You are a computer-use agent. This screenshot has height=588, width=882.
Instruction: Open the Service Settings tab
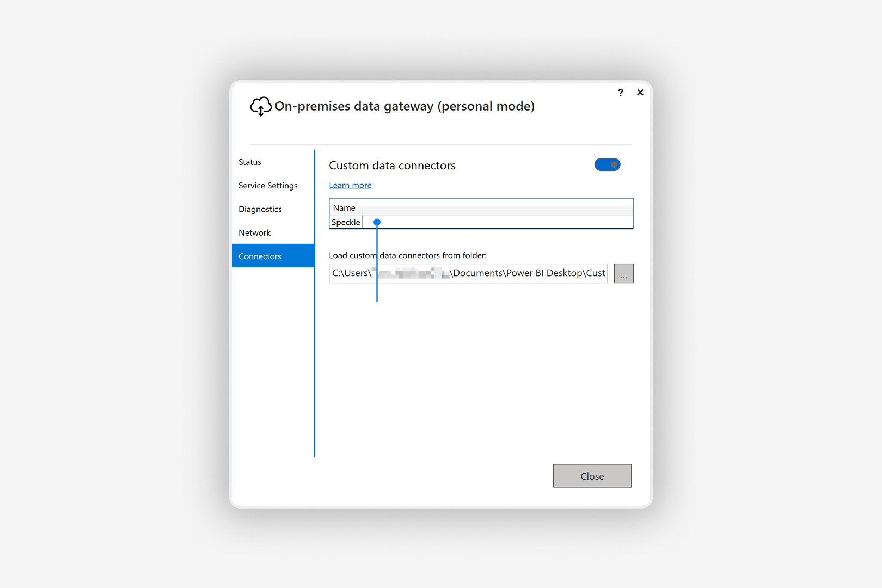click(x=273, y=186)
